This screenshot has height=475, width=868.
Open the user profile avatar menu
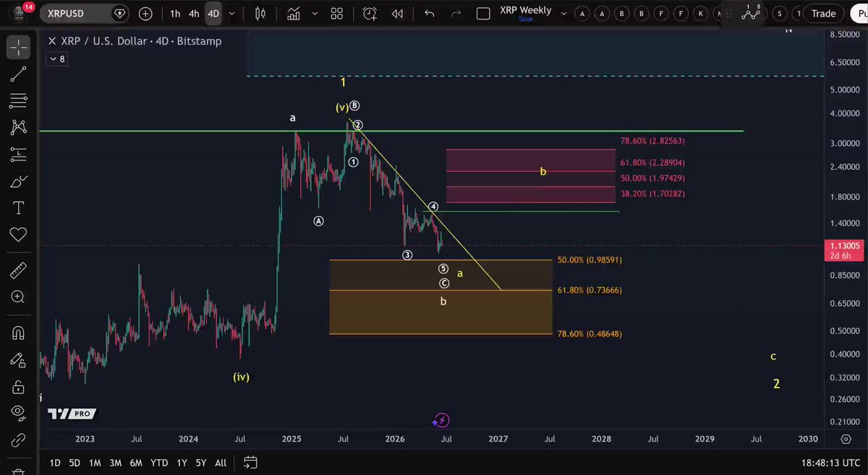click(x=17, y=13)
